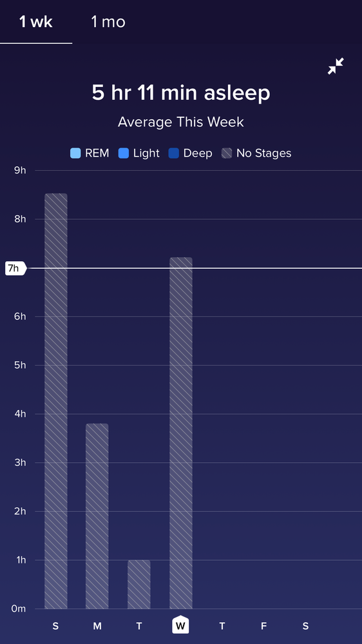Tap Wednesday's sleep bar above 7h
The image size is (362, 644).
181,433
